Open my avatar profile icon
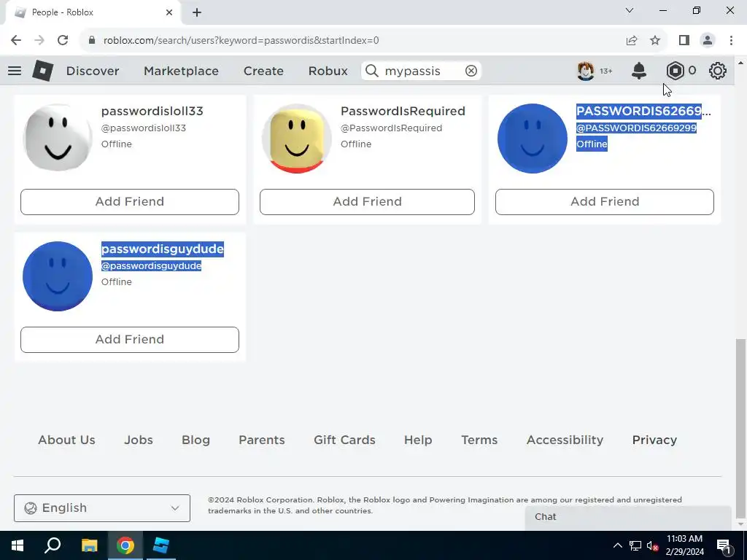The width and height of the screenshot is (747, 560). 586,71
